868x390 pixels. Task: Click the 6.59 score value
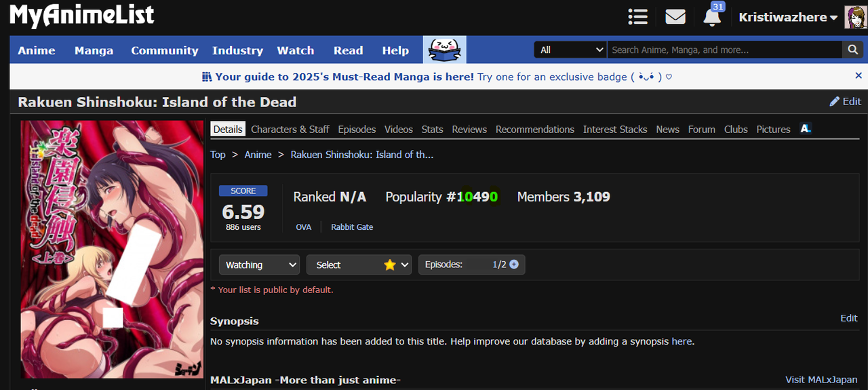[x=243, y=211]
